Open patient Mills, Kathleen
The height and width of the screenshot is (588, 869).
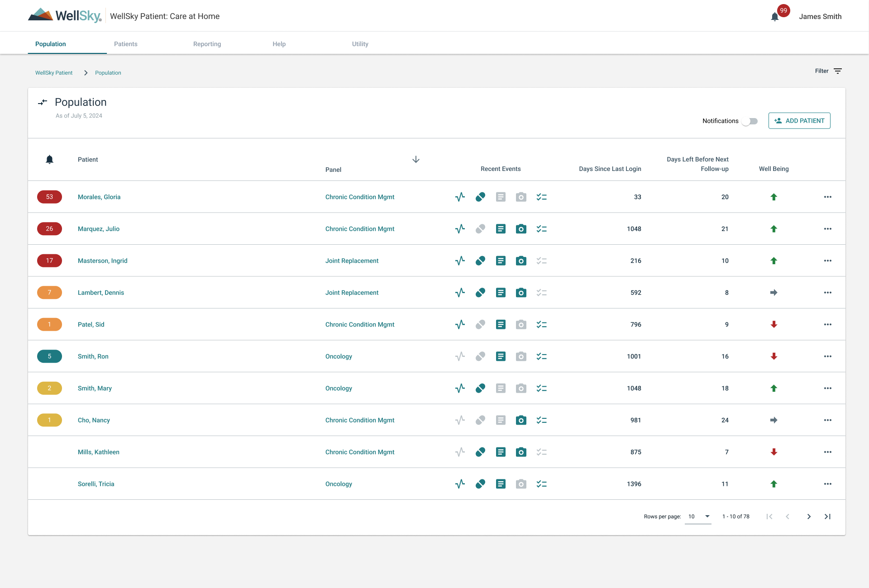pos(99,452)
